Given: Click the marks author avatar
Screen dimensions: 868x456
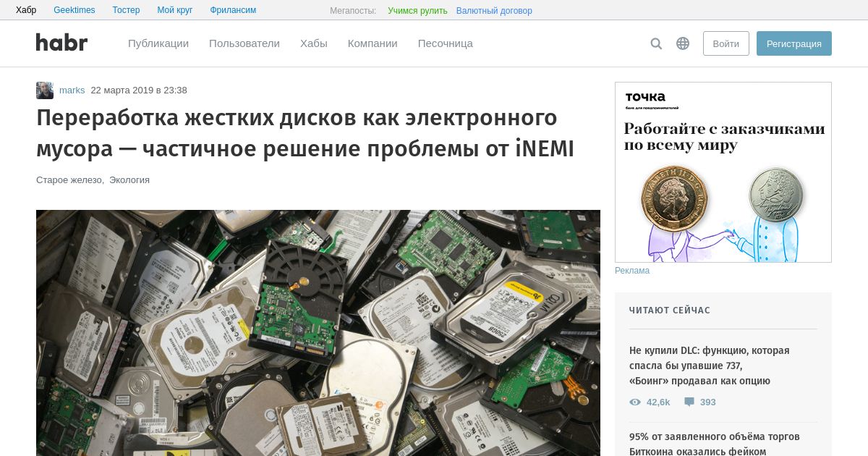Looking at the screenshot, I should tap(45, 90).
